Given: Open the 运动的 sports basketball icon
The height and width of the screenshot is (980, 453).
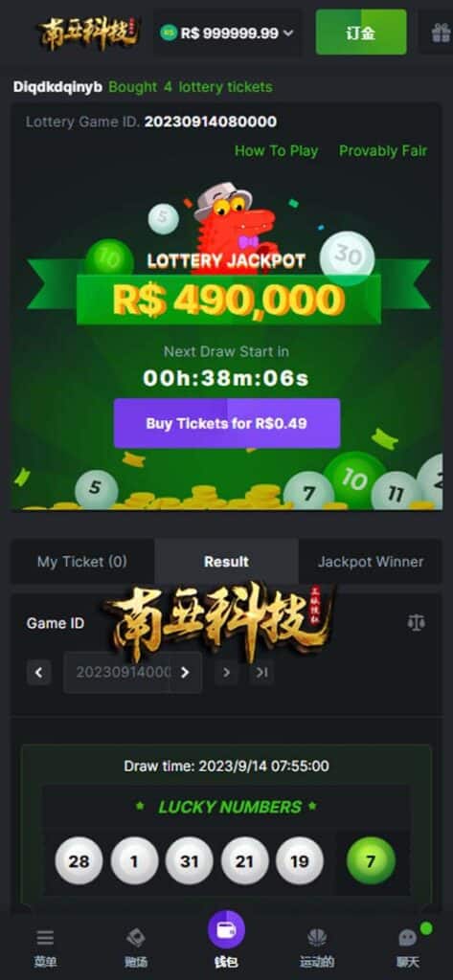Looking at the screenshot, I should (317, 938).
